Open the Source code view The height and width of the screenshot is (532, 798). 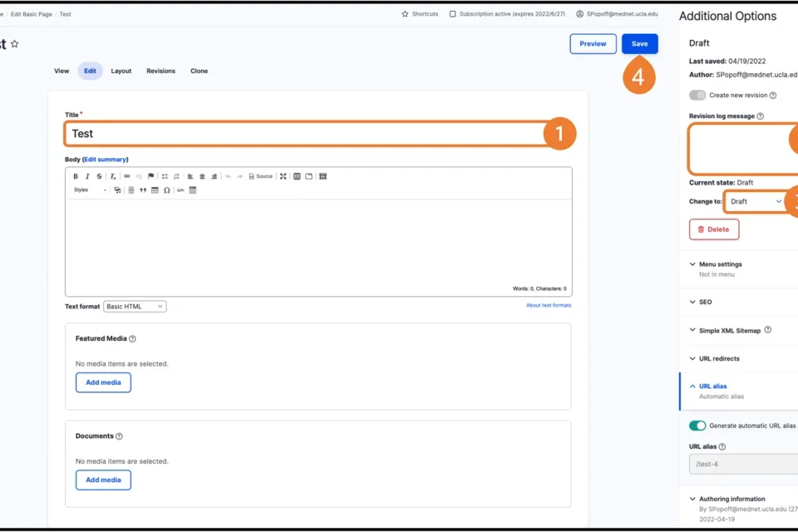[x=260, y=176]
